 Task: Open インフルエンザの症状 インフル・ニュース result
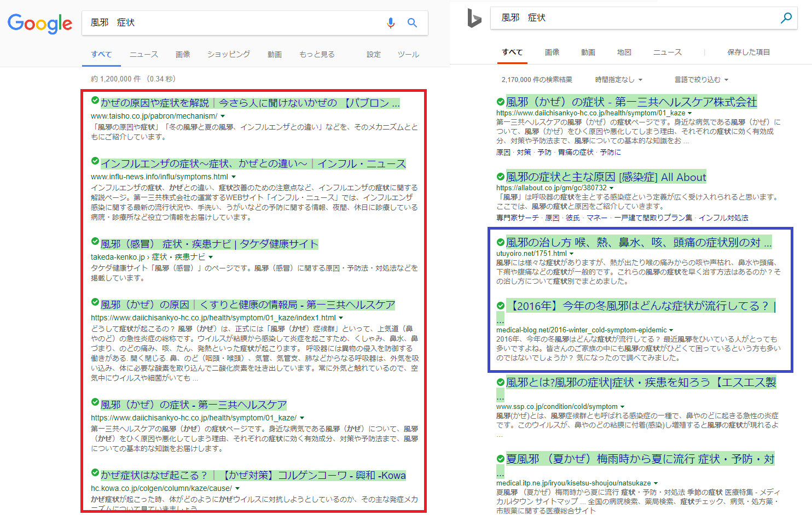[253, 163]
